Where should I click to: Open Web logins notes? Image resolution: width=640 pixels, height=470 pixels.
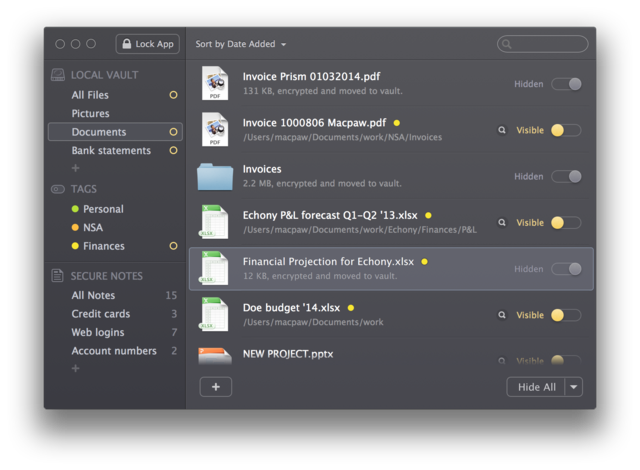pyautogui.click(x=98, y=333)
